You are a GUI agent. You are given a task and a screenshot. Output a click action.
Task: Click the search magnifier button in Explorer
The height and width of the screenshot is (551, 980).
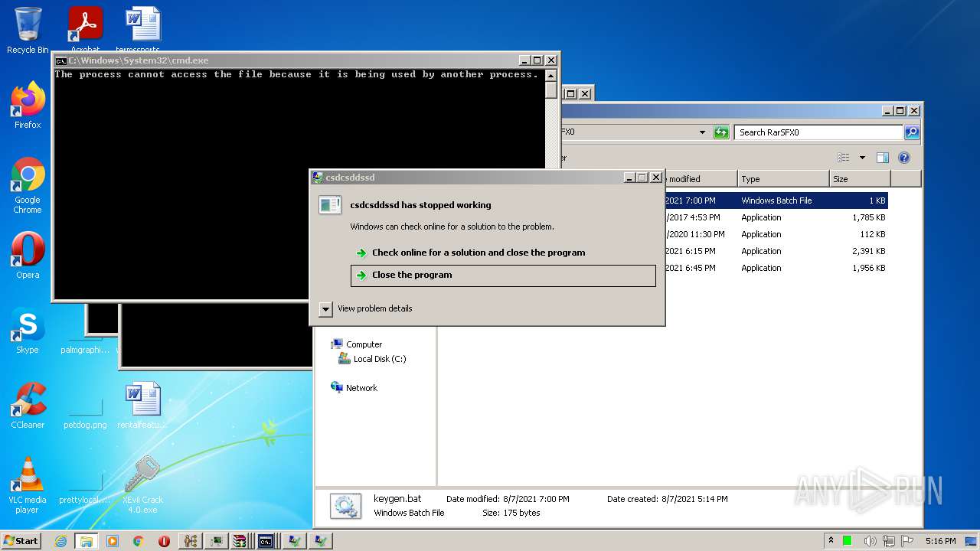tap(911, 132)
